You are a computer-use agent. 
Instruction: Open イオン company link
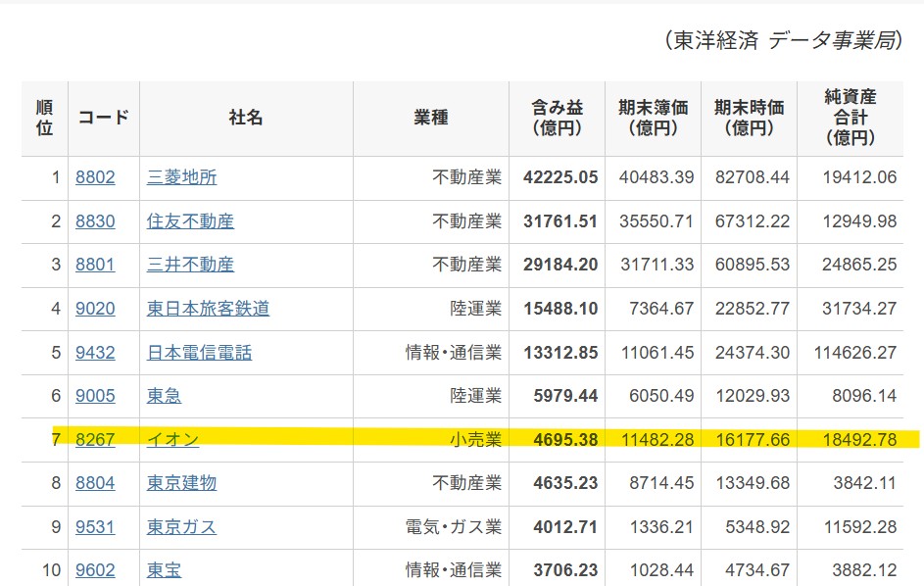coord(172,440)
